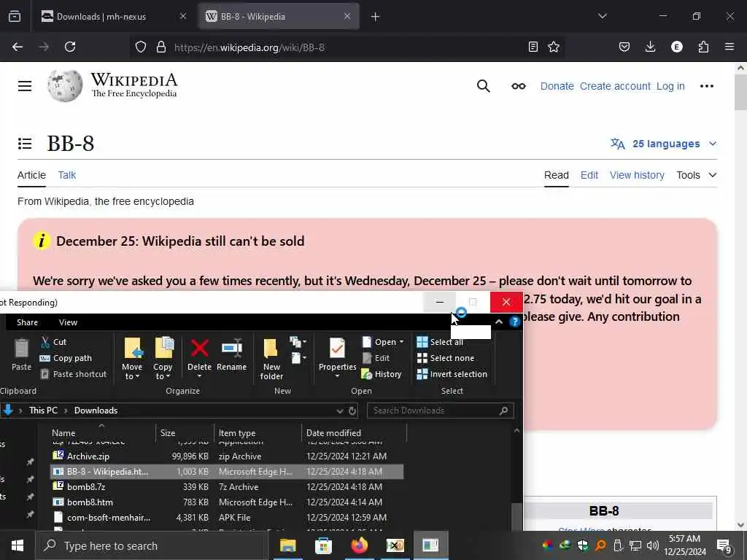The height and width of the screenshot is (560, 747).
Task: Open Firefox downloads panel
Action: coord(650,47)
